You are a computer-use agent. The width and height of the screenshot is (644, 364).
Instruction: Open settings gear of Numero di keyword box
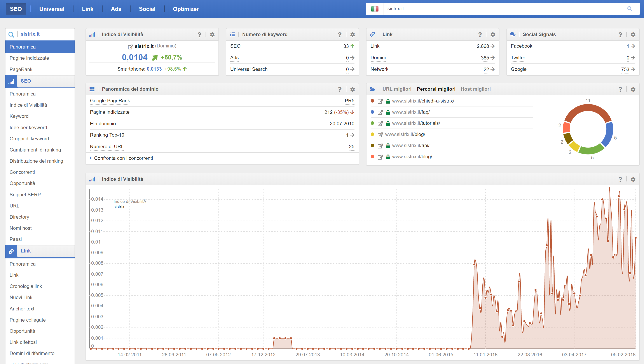click(352, 35)
